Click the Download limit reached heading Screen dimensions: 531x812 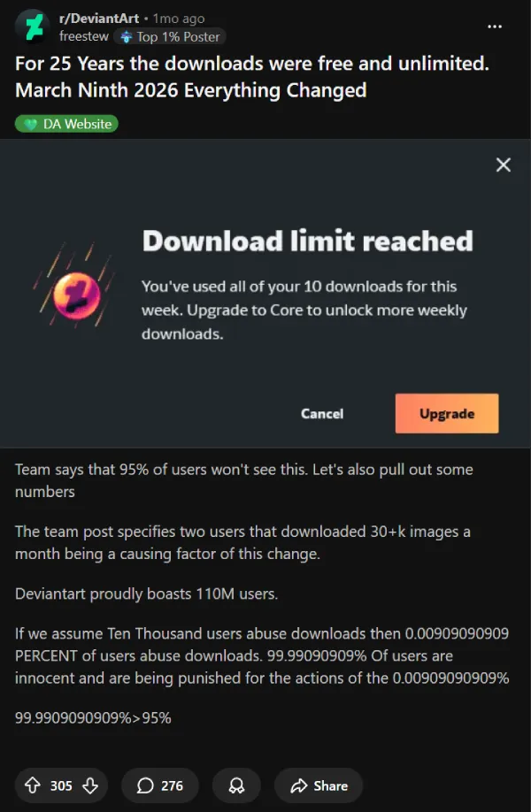point(308,241)
